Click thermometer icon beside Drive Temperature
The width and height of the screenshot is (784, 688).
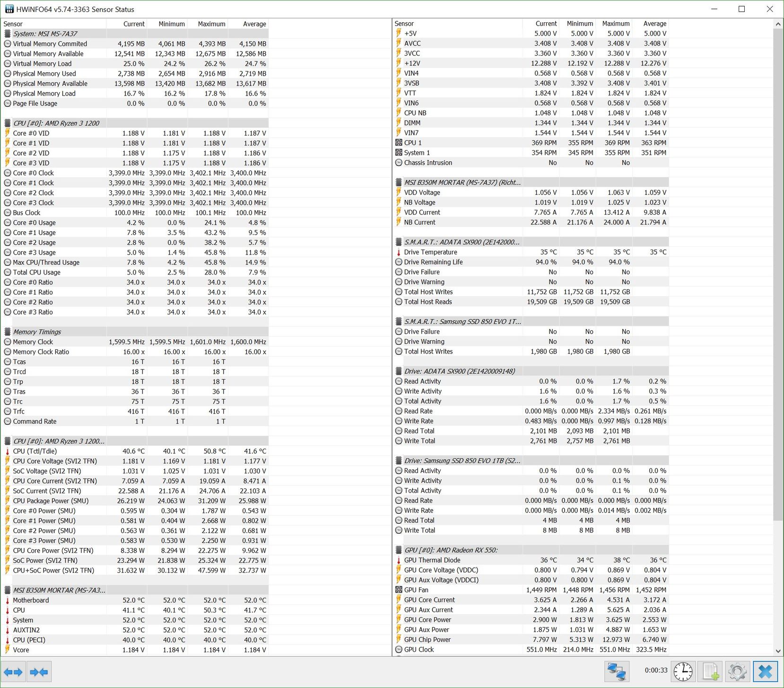pos(399,252)
